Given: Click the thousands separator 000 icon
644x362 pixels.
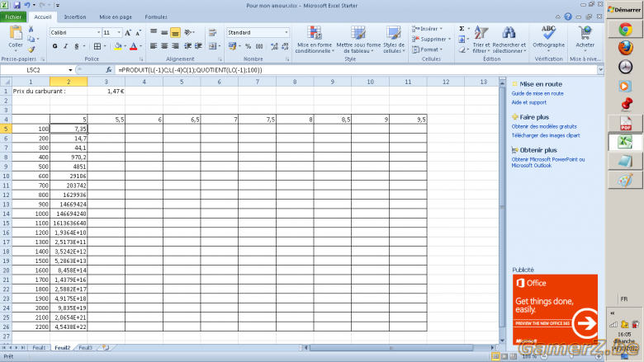Looking at the screenshot, I should click(259, 46).
